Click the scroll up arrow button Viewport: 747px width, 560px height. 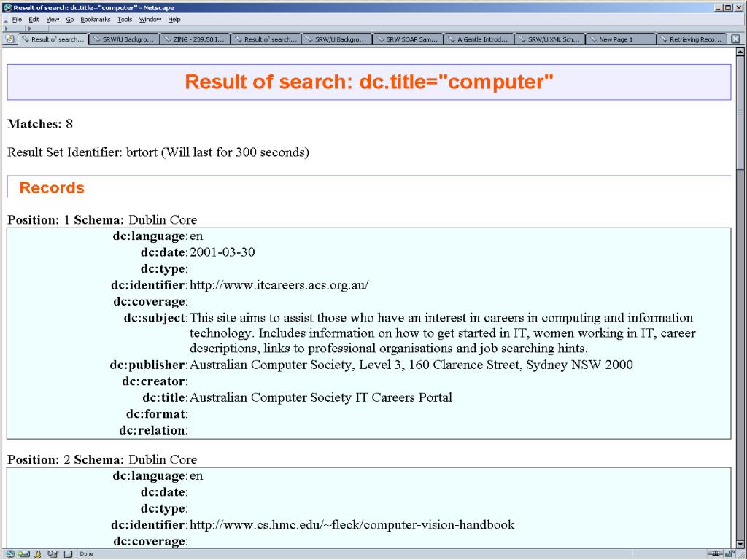click(740, 52)
